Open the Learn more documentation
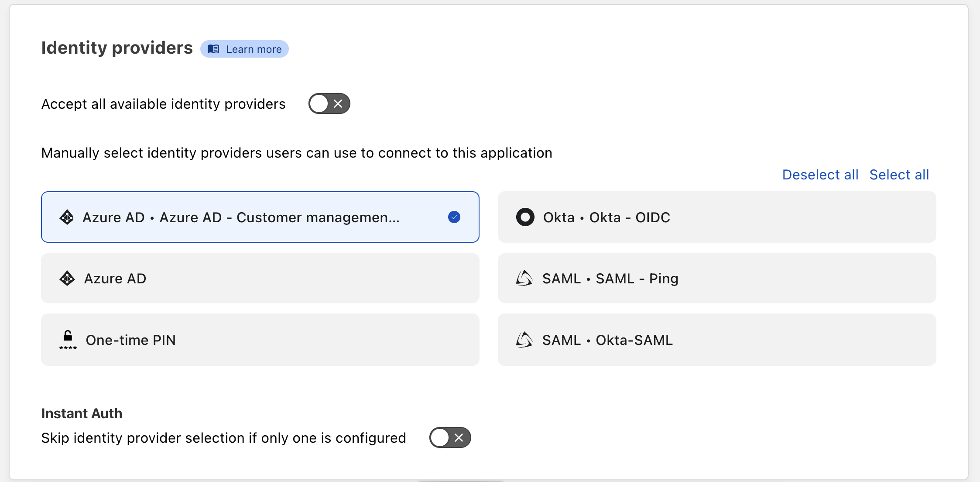The image size is (980, 482). click(253, 49)
